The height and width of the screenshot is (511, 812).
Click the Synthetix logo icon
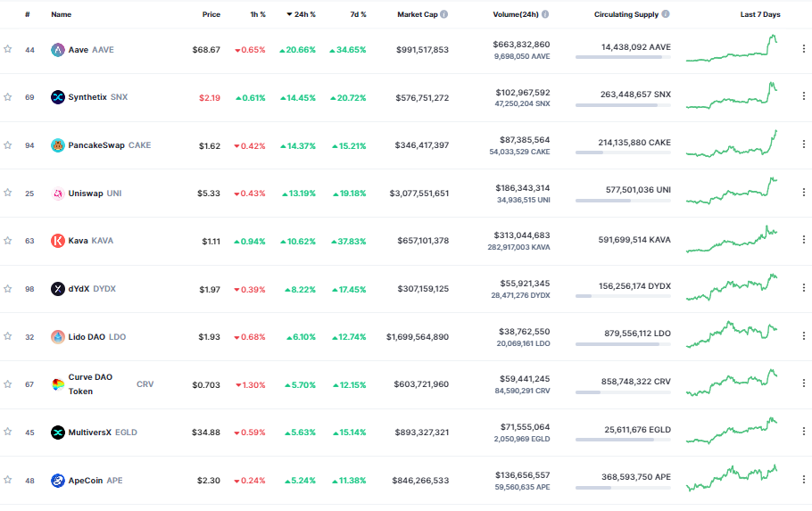58,97
